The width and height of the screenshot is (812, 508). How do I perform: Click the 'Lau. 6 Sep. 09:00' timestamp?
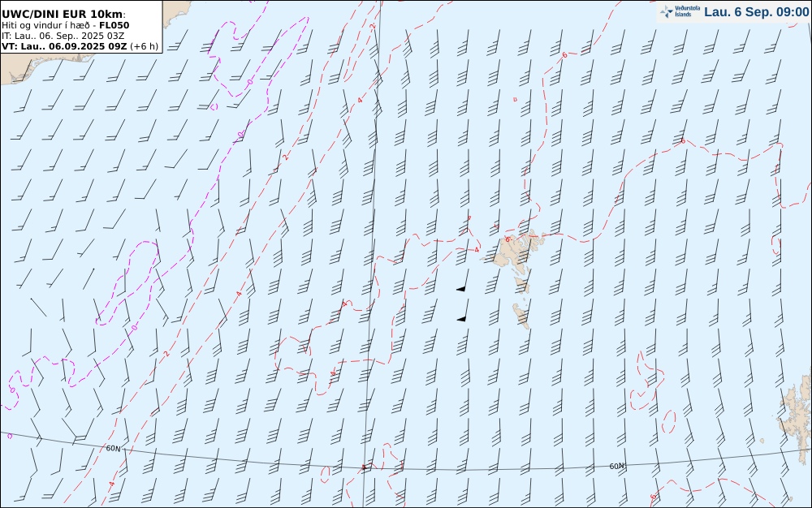click(756, 12)
